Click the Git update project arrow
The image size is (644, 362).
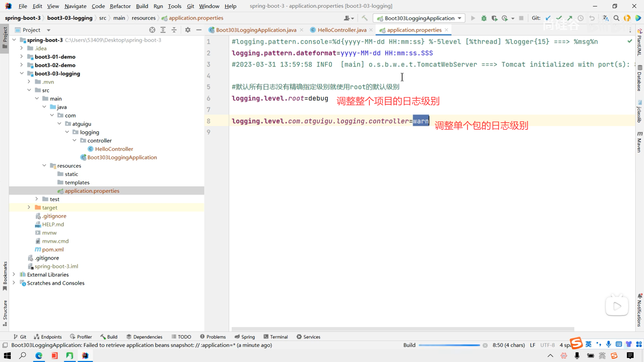(548, 18)
